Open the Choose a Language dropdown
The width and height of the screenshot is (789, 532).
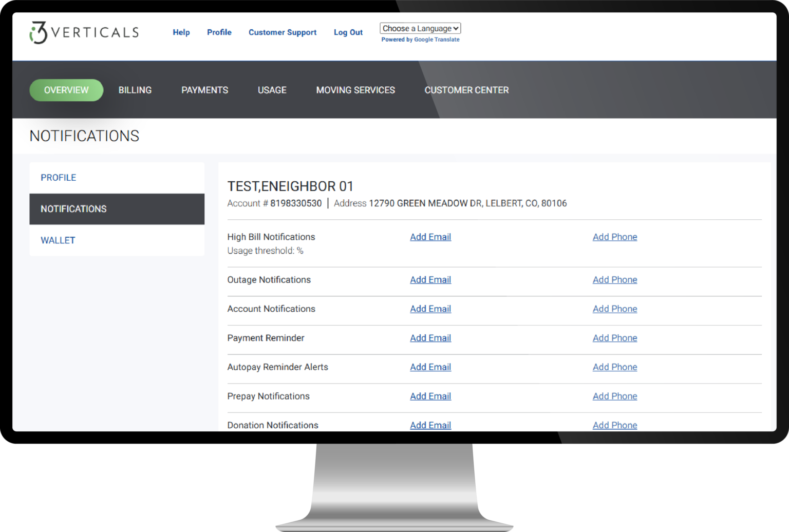420,28
